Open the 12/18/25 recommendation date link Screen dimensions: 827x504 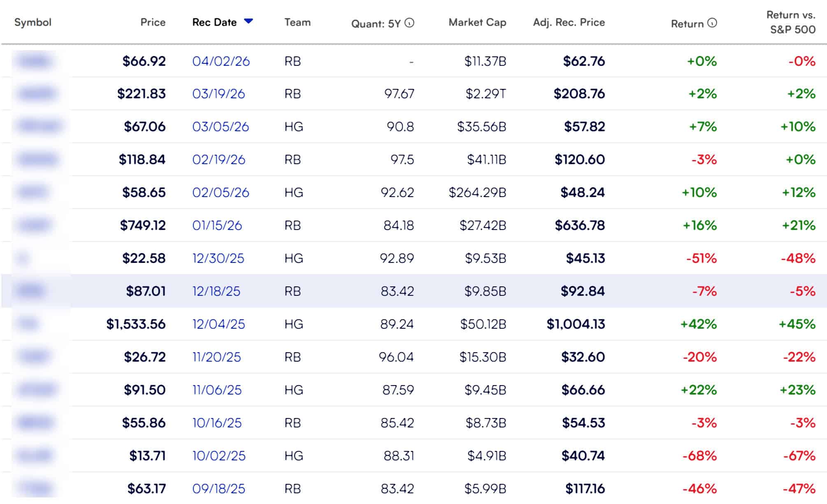point(216,291)
